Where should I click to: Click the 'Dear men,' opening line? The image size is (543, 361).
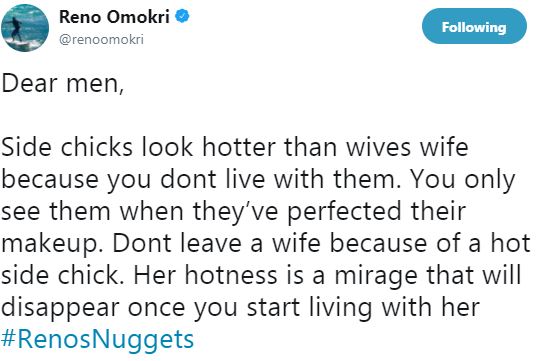point(63,83)
